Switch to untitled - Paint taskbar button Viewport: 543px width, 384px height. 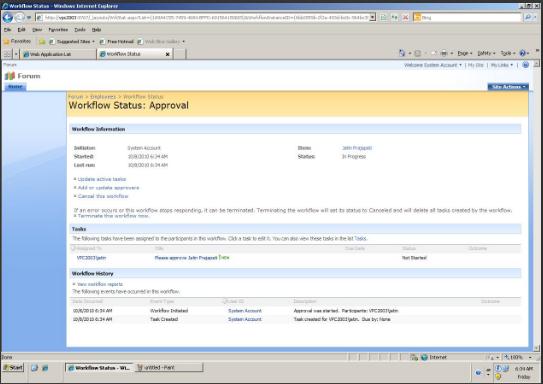coord(170,367)
